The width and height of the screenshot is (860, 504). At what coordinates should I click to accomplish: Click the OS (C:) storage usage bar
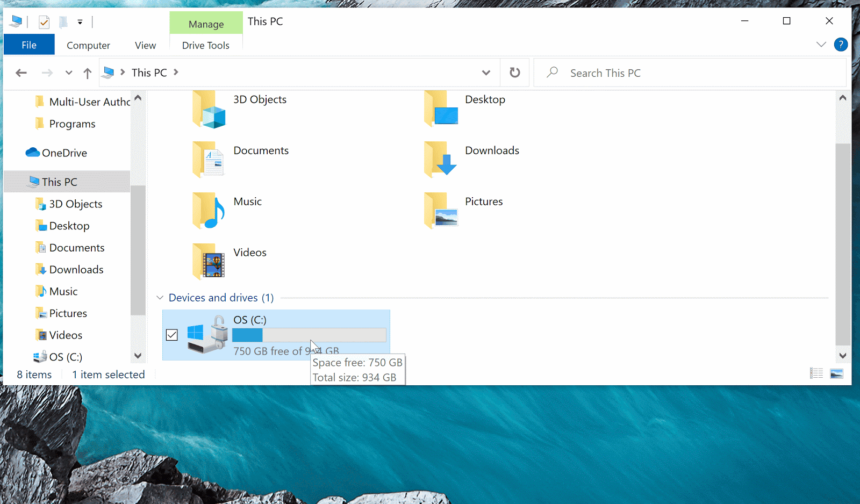[309, 335]
